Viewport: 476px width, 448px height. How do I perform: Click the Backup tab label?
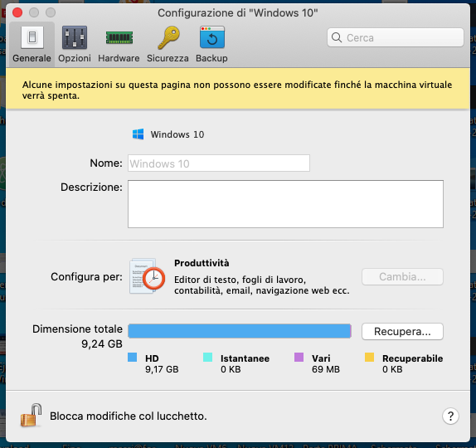coord(211,58)
